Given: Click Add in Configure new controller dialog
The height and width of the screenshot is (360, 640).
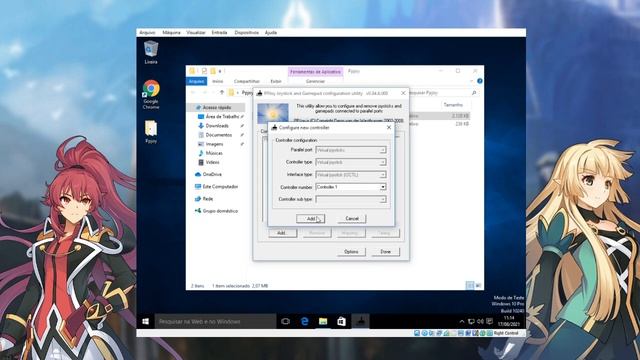Looking at the screenshot, I should 311,219.
